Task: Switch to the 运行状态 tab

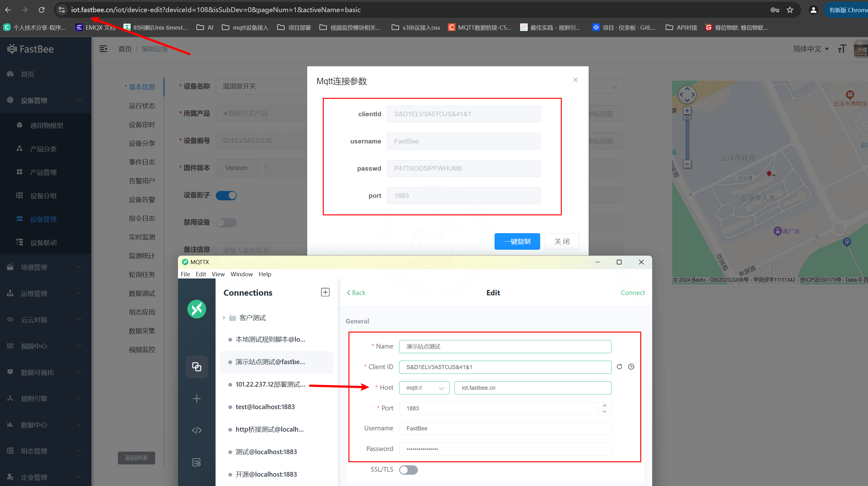Action: tap(142, 106)
